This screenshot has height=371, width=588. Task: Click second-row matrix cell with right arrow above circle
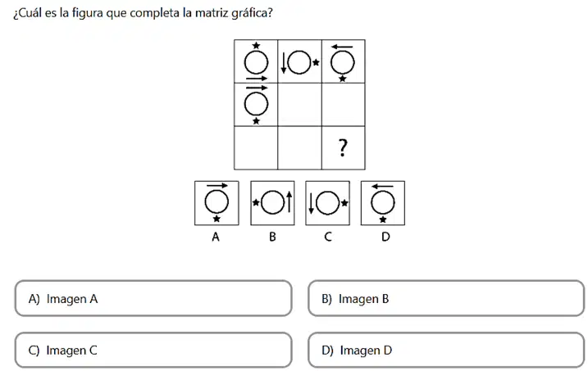pos(256,105)
